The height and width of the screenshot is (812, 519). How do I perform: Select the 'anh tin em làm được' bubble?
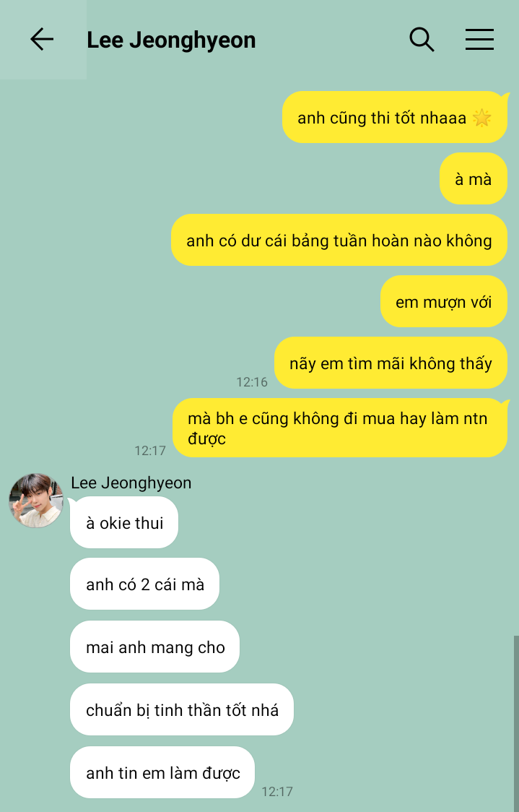[x=162, y=773]
